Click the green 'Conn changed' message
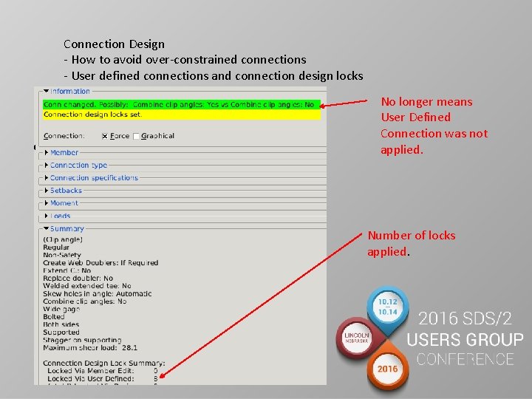This screenshot has width=532, height=399. coord(182,104)
